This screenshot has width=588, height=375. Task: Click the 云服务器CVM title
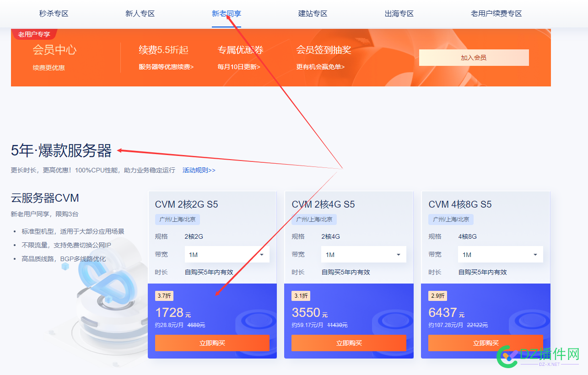[x=45, y=198]
